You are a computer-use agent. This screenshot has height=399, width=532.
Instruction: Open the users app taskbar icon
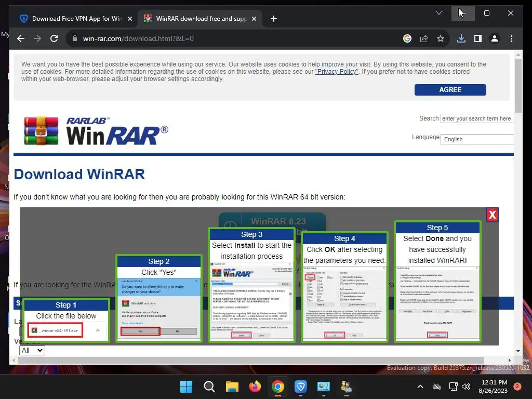(x=347, y=387)
